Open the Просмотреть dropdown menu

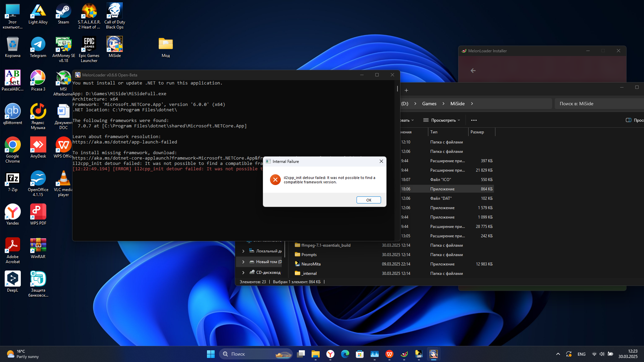[x=442, y=120]
